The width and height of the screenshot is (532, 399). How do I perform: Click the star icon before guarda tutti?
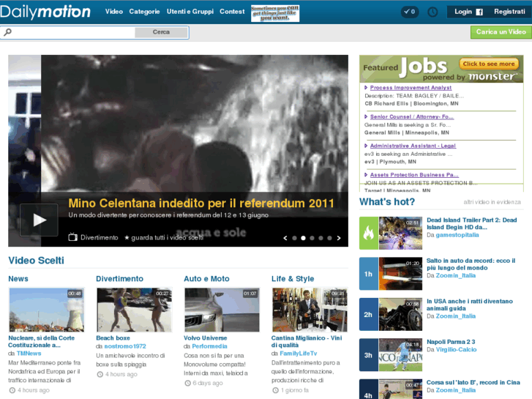(127, 237)
